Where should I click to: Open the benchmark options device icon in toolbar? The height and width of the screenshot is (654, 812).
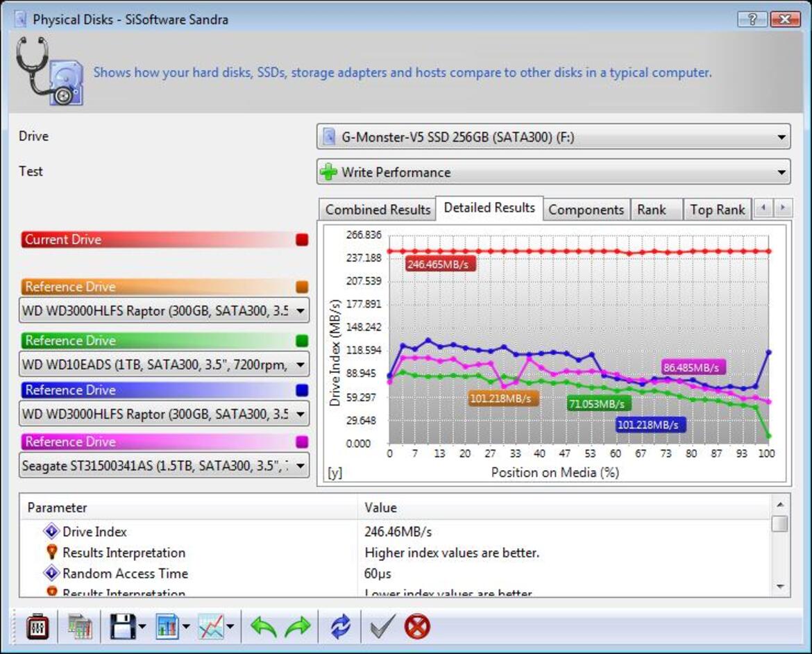click(x=37, y=627)
